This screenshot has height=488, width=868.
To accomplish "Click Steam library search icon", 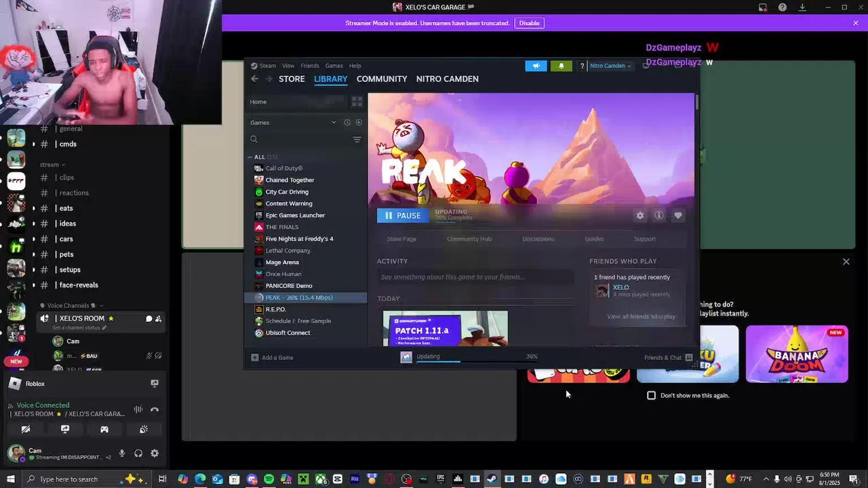I will (x=254, y=140).
